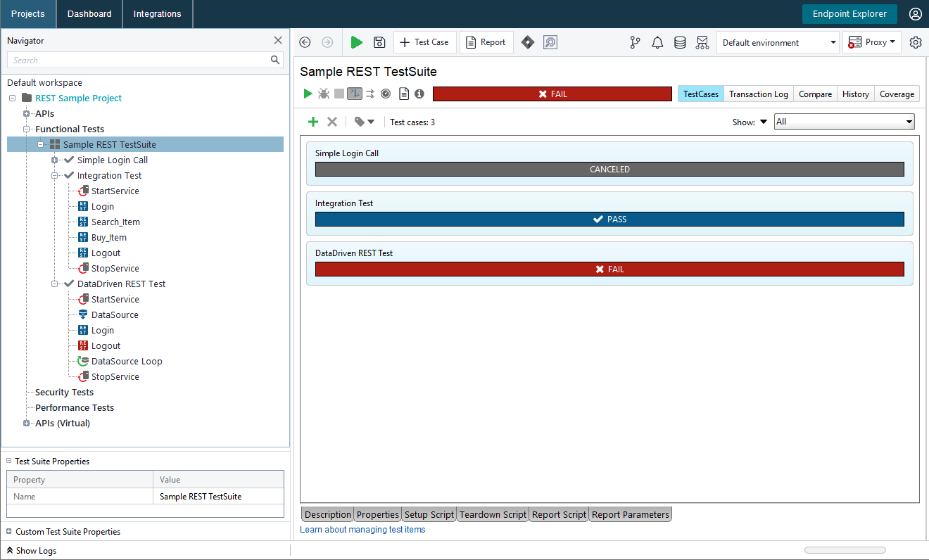Open the Learn about managing test items link
Image resolution: width=929 pixels, height=560 pixels.
click(361, 529)
